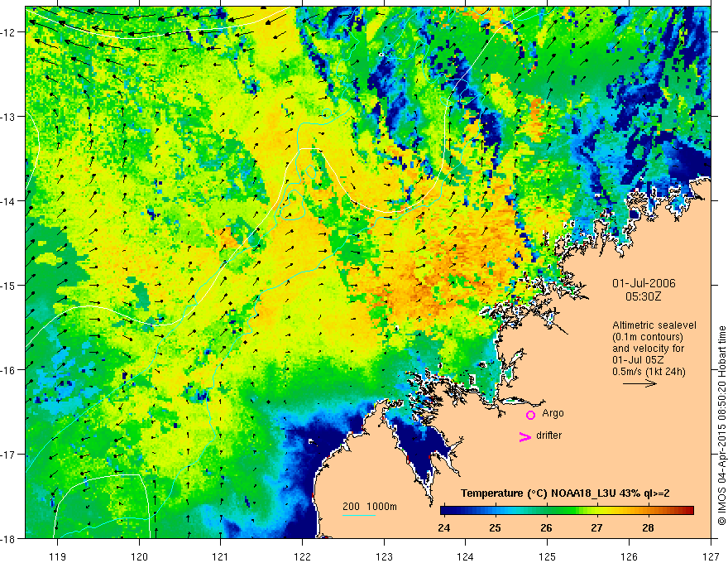Click latitude axis label -17
The image size is (728, 563).
pos(9,454)
